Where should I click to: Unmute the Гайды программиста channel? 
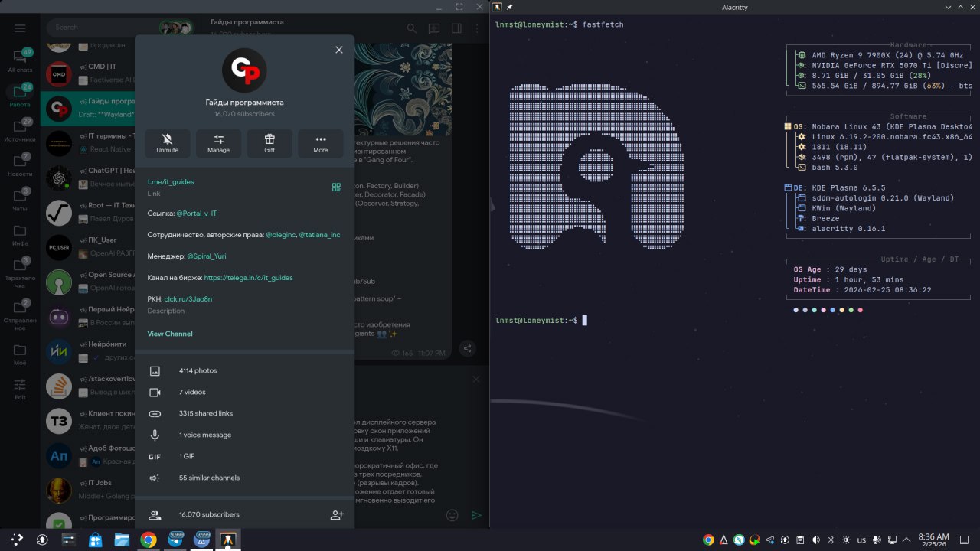coord(167,142)
